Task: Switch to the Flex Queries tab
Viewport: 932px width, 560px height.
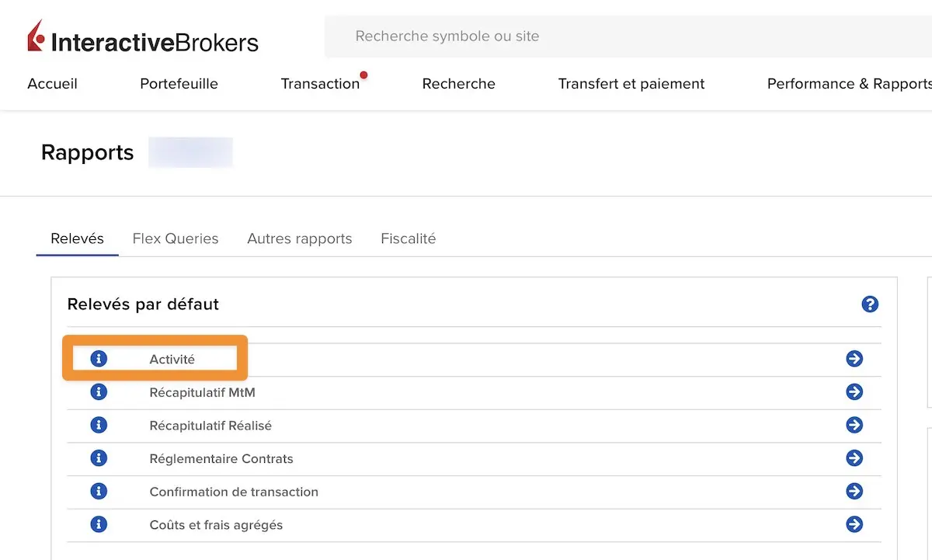Action: pyautogui.click(x=176, y=238)
